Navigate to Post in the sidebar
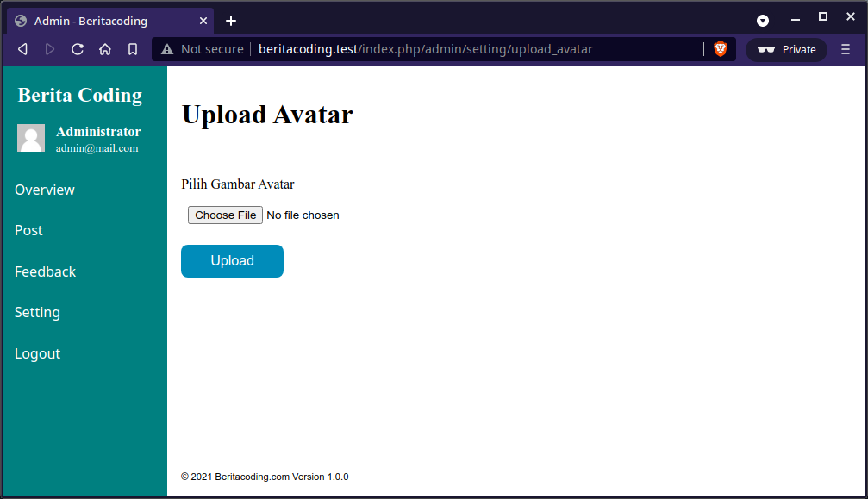The width and height of the screenshot is (868, 499). click(x=28, y=230)
